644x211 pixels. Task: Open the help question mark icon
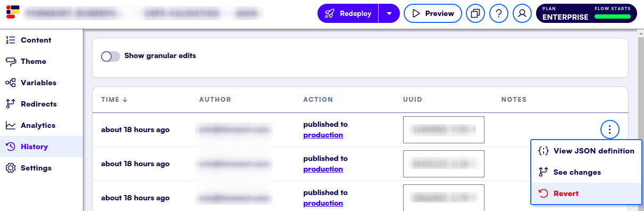[x=498, y=13]
